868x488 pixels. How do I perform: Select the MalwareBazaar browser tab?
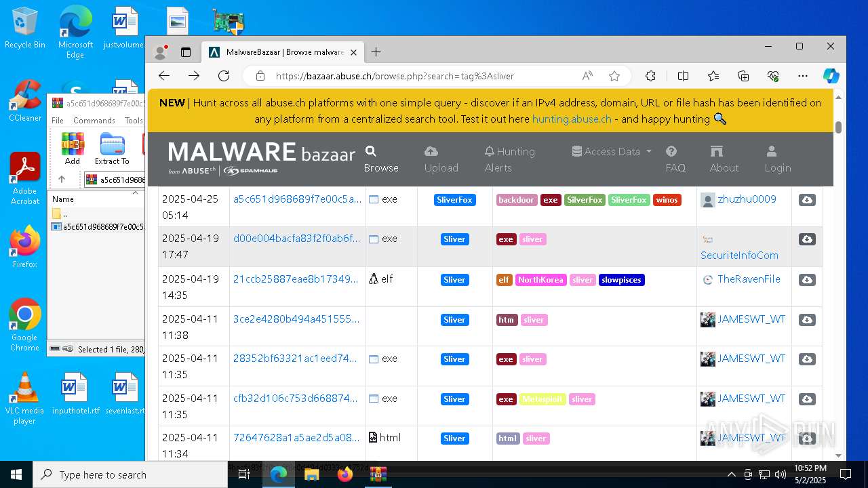coord(283,52)
